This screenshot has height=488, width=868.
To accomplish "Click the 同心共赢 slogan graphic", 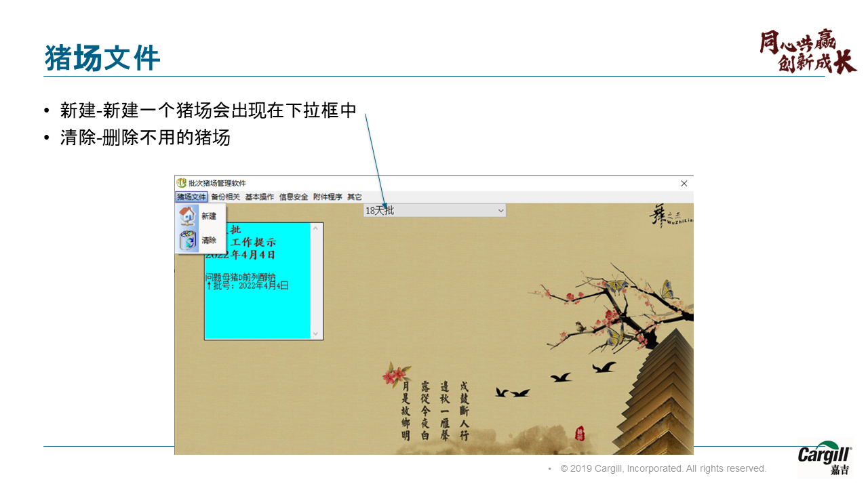I will [x=807, y=51].
